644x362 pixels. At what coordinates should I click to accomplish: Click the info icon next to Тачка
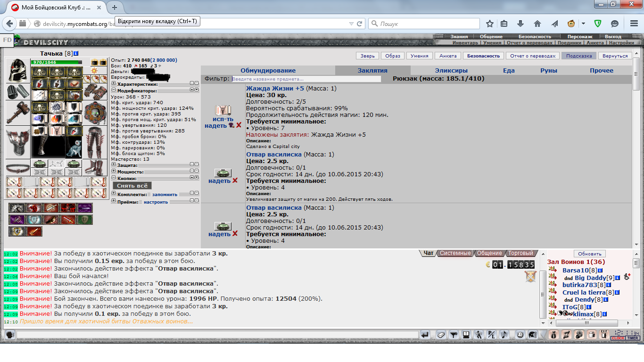(76, 54)
